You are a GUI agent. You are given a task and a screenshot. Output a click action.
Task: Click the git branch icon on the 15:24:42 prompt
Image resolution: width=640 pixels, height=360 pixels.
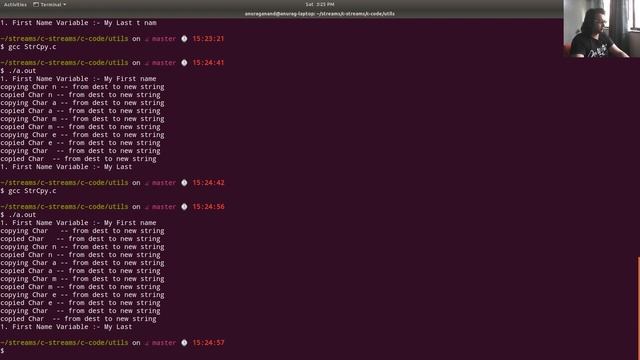pyautogui.click(x=147, y=183)
